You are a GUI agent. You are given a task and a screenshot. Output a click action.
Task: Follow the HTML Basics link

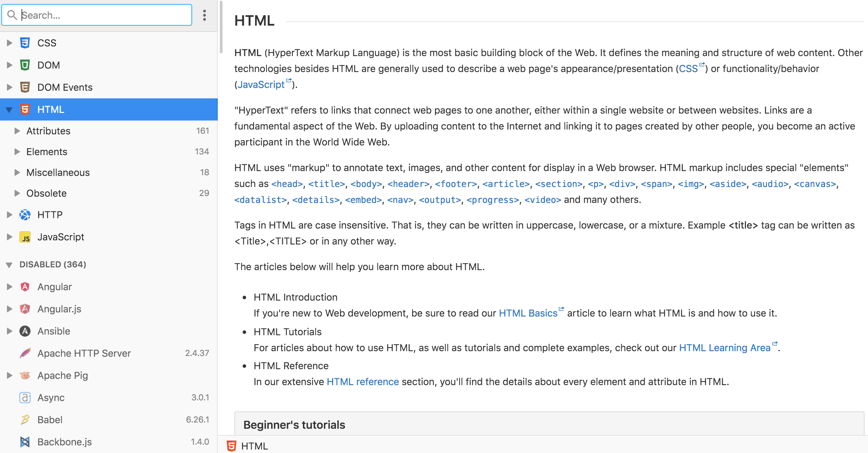528,313
